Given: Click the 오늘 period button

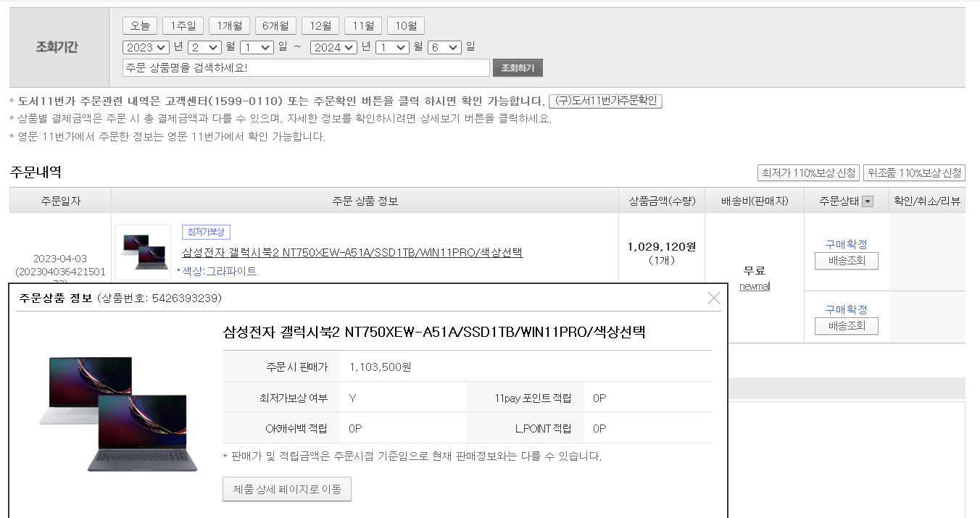Looking at the screenshot, I should (140, 26).
